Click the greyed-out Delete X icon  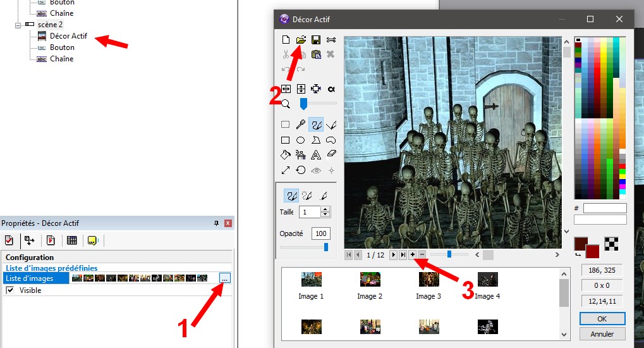[x=331, y=54]
